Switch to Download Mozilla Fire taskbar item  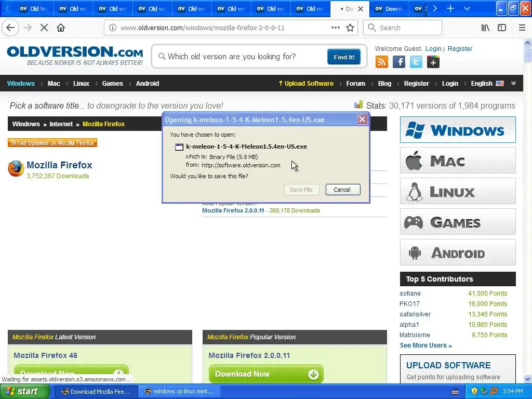coord(96,392)
